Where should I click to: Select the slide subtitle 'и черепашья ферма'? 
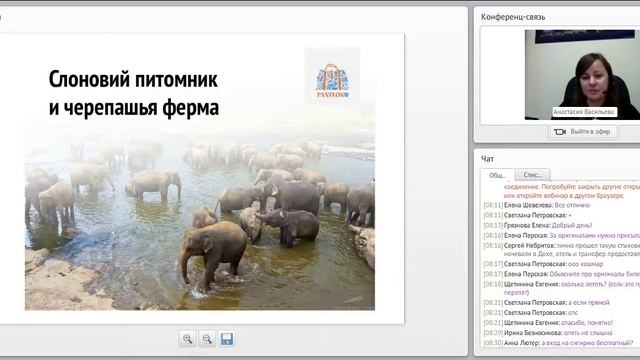pos(134,108)
